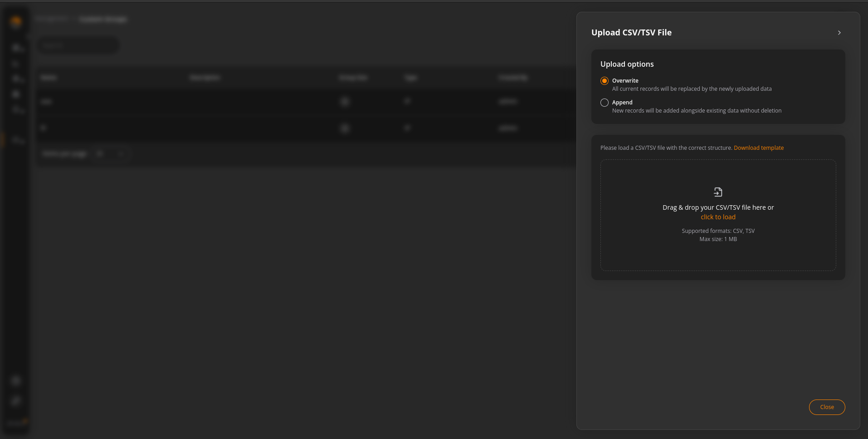Collapse the Upload CSV/TSV File panel chevron
Viewport: 868px width, 439px height.
[x=839, y=33]
